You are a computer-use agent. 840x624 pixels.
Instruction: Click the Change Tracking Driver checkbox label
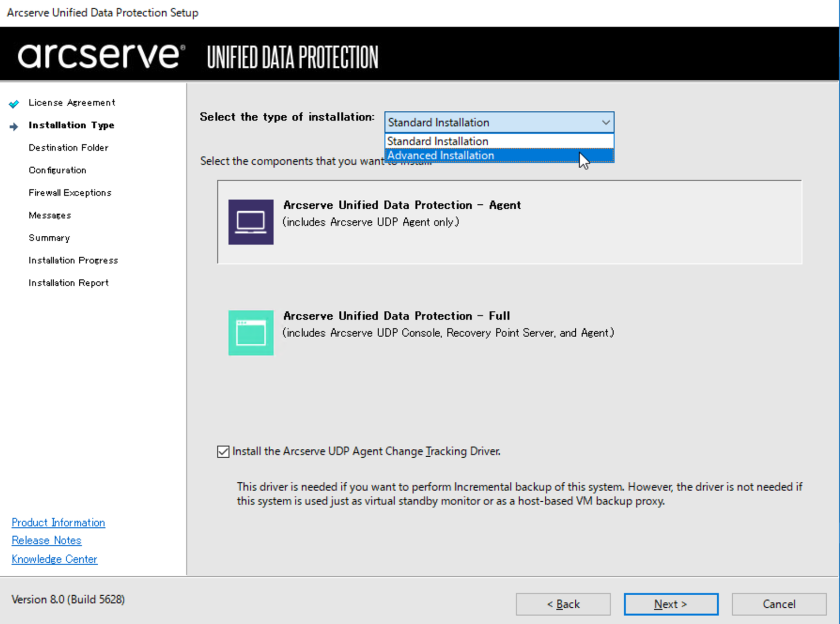click(x=366, y=451)
